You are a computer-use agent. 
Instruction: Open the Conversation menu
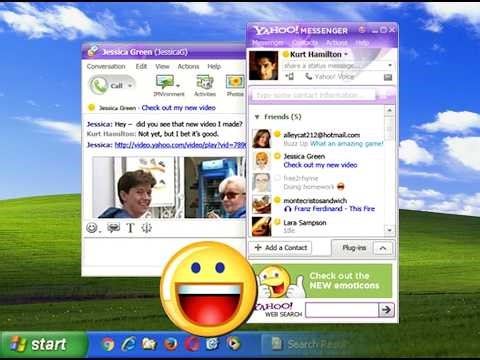pyautogui.click(x=106, y=66)
